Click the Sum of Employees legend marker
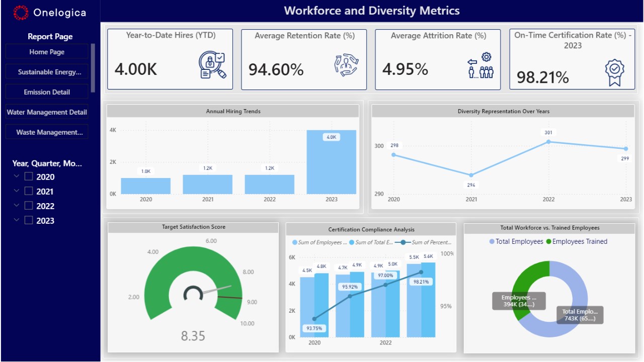This screenshot has width=644, height=362. [294, 242]
